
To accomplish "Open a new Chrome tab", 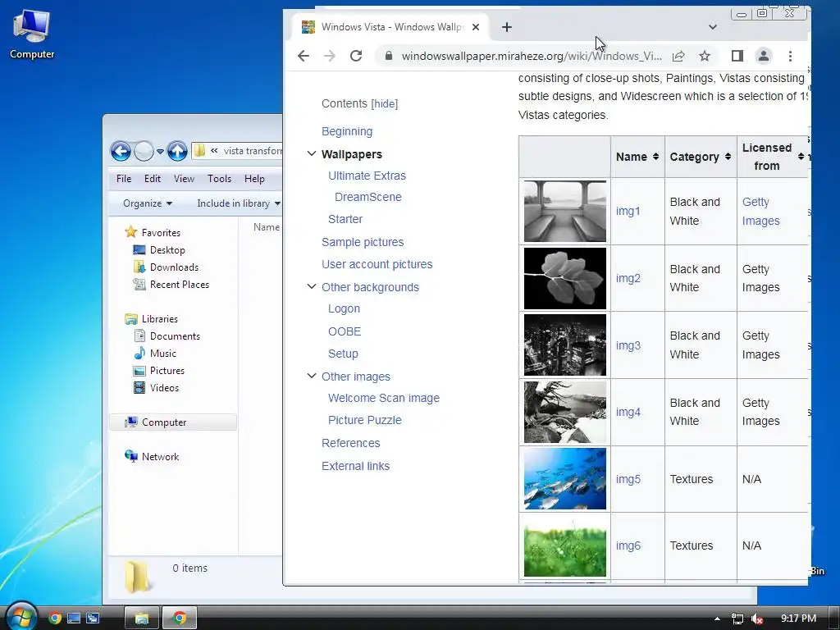I will pos(506,27).
